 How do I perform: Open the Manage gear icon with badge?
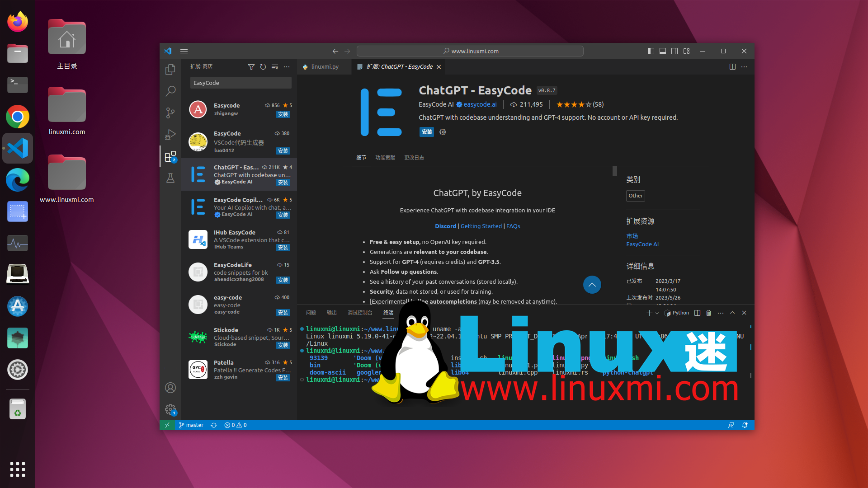170,409
